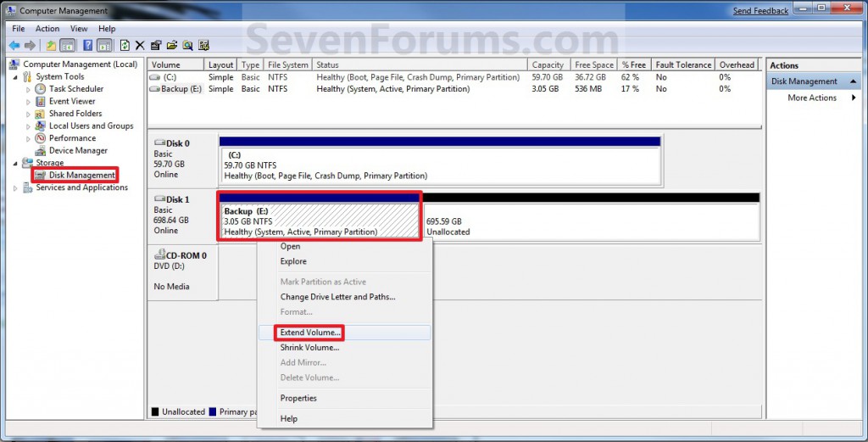Click the Back arrow toolbar icon
868x442 pixels.
[14, 46]
